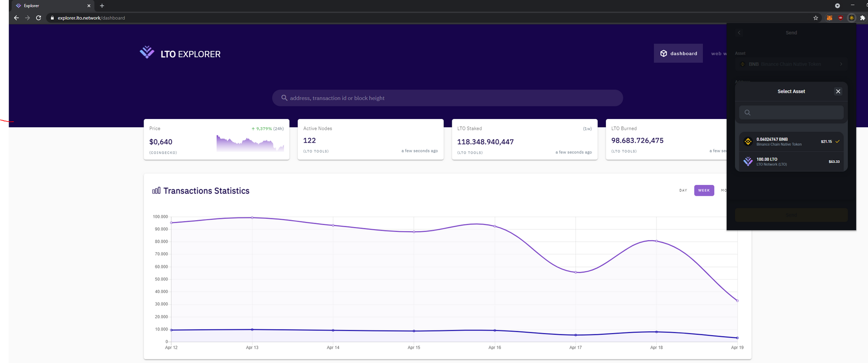This screenshot has height=363, width=868.
Task: Open the Extensions puzzle-piece menu
Action: click(862, 18)
